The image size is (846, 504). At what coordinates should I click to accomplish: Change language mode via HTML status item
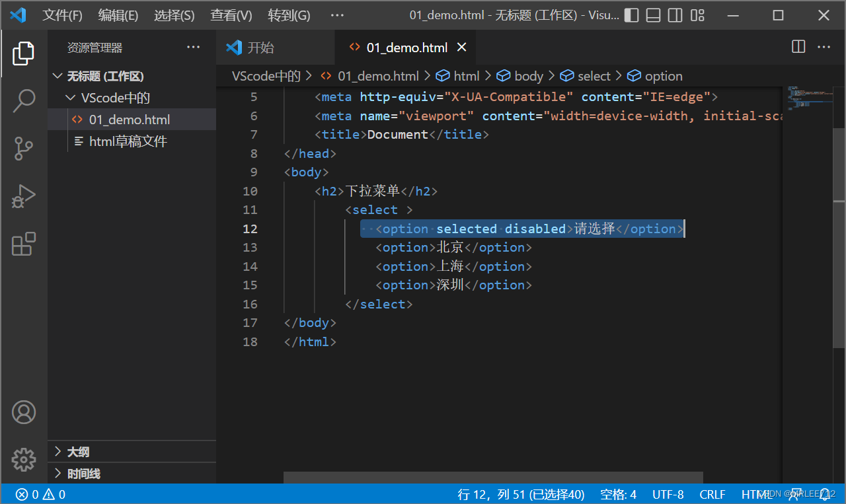point(757,494)
